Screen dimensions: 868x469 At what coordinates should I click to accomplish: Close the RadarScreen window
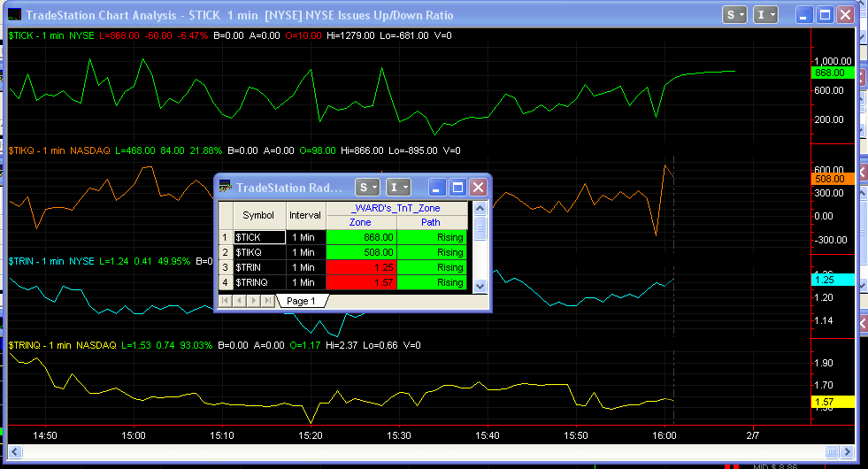(x=478, y=187)
